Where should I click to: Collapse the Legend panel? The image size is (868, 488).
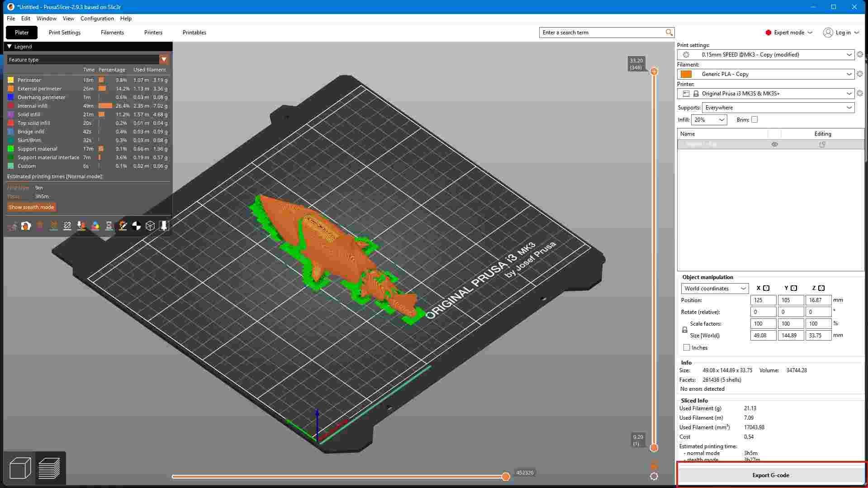pos(9,47)
